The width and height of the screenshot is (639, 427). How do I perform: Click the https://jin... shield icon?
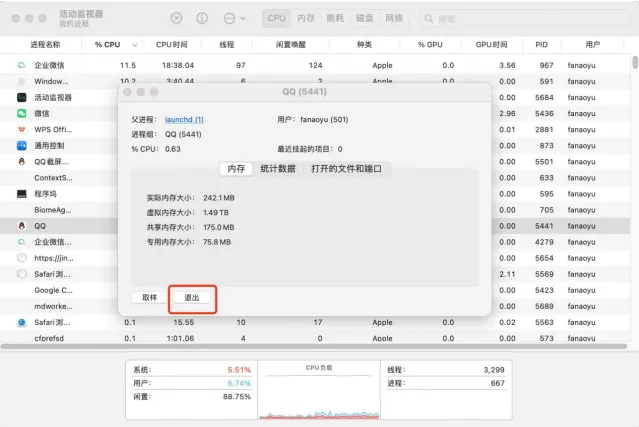tap(22, 258)
